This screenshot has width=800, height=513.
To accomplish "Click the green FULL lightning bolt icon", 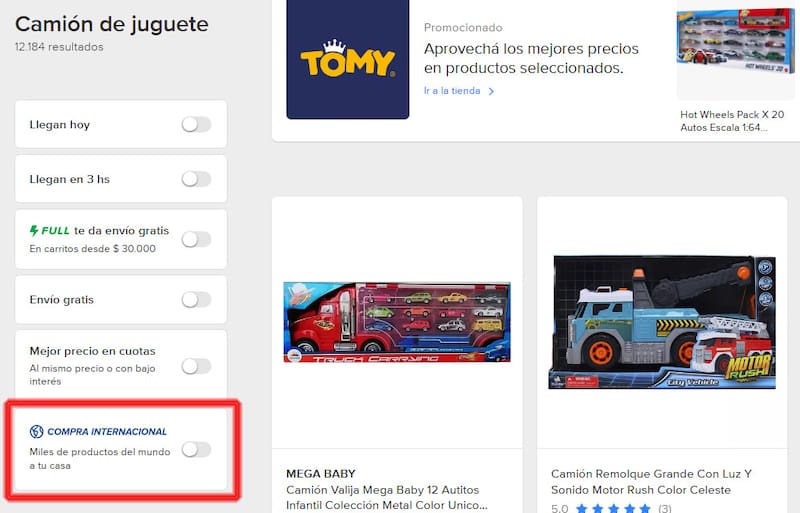I will pyautogui.click(x=34, y=231).
